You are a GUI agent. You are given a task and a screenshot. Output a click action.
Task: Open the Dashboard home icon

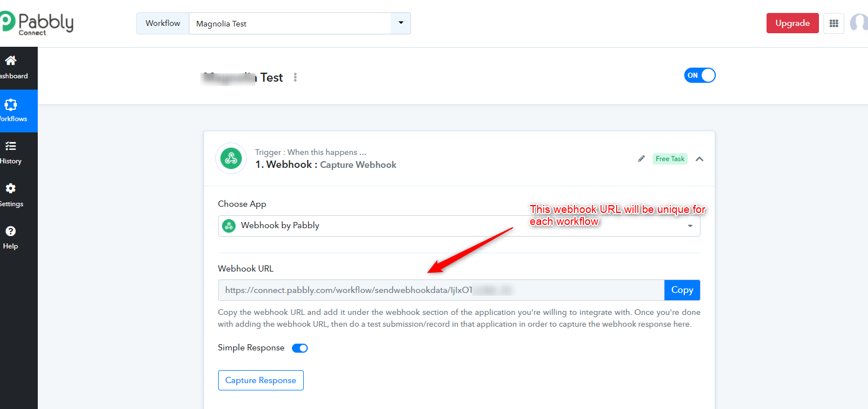[x=11, y=60]
